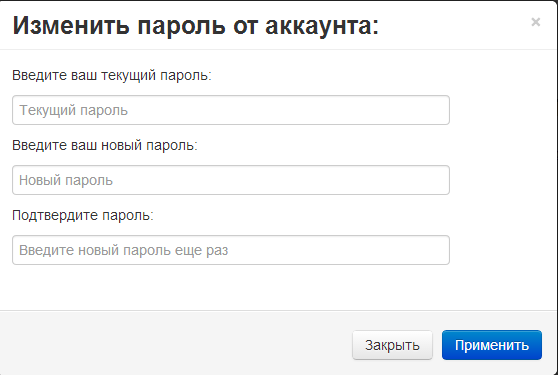Image resolution: width=558 pixels, height=375 pixels.
Task: Close the dialog with the X icon
Action: coord(536,22)
